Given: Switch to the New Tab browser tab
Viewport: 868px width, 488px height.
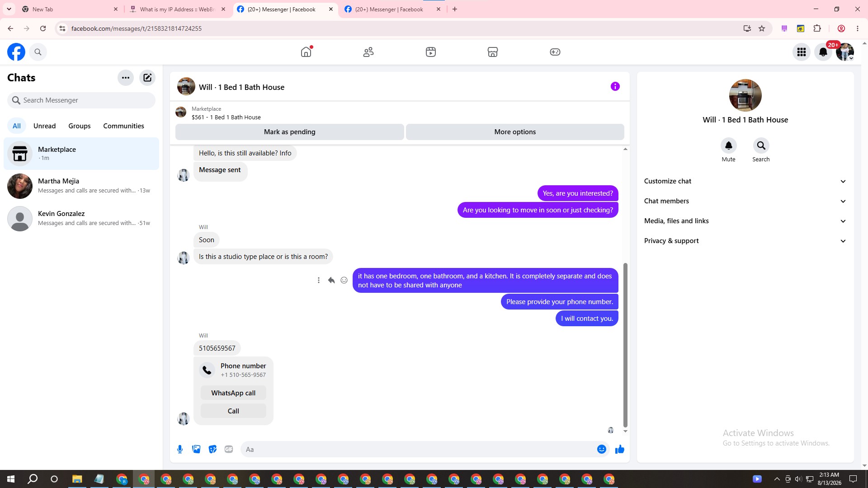Looking at the screenshot, I should 70,9.
